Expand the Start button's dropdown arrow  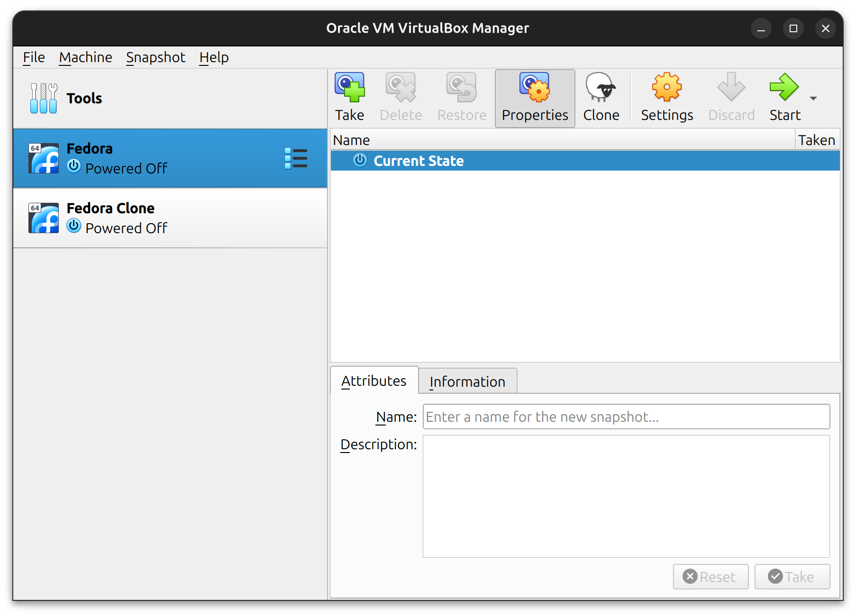pos(812,98)
